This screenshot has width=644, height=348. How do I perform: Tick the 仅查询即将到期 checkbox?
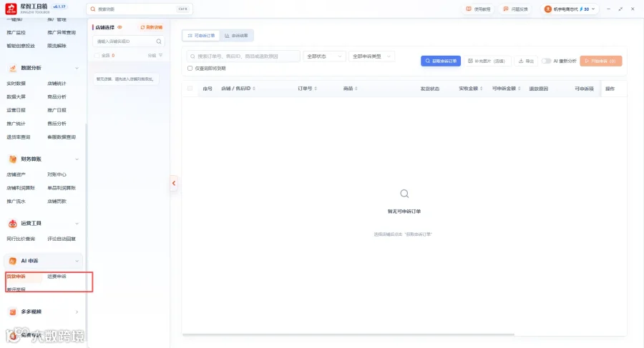coord(190,69)
